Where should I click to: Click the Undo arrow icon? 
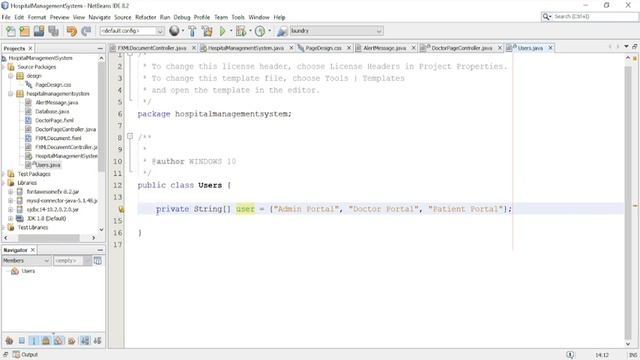(x=71, y=31)
